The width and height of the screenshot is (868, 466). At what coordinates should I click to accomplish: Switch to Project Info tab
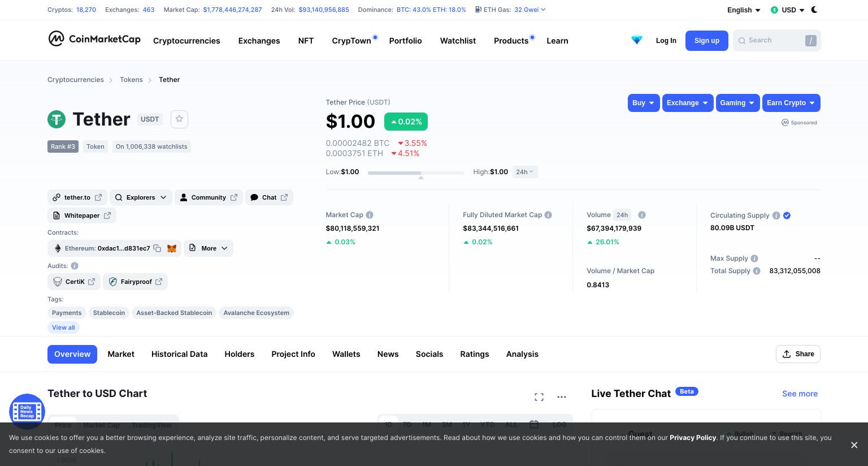pyautogui.click(x=293, y=354)
